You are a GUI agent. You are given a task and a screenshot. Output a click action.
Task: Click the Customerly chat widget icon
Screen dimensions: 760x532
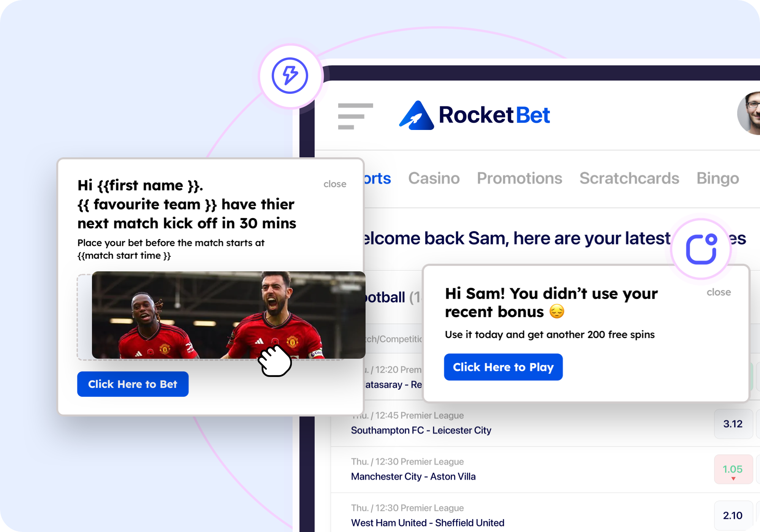[700, 250]
